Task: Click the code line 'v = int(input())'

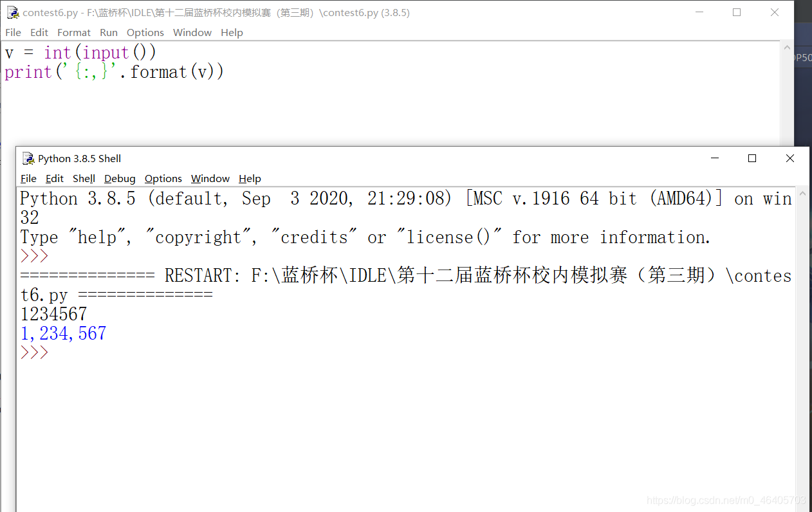Action: click(x=80, y=53)
